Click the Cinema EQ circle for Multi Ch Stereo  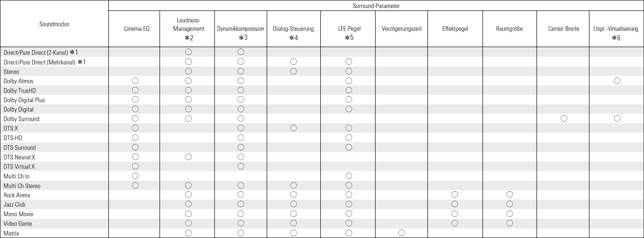coord(135,185)
